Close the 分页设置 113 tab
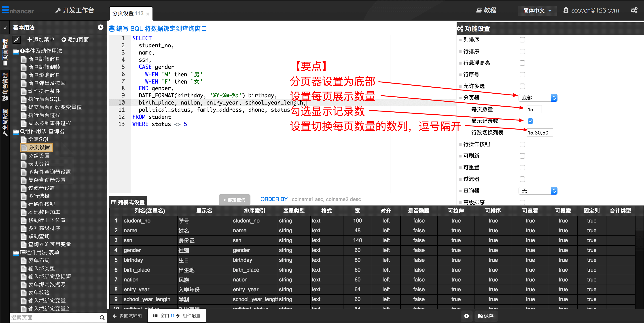The height and width of the screenshot is (323, 644). pyautogui.click(x=148, y=14)
